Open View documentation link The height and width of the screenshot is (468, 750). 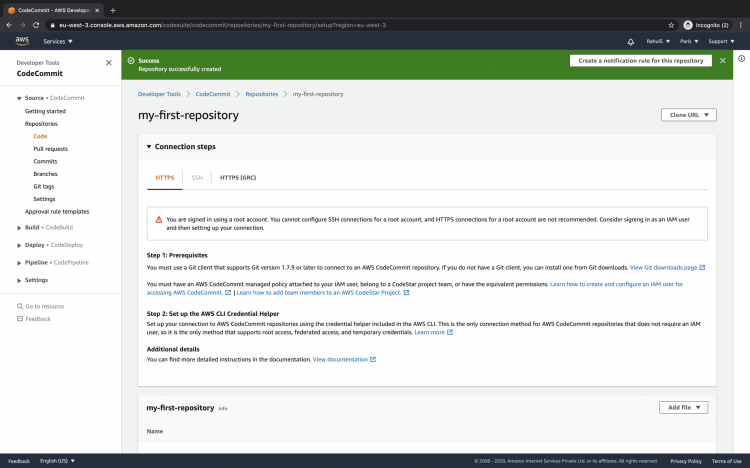coord(344,359)
